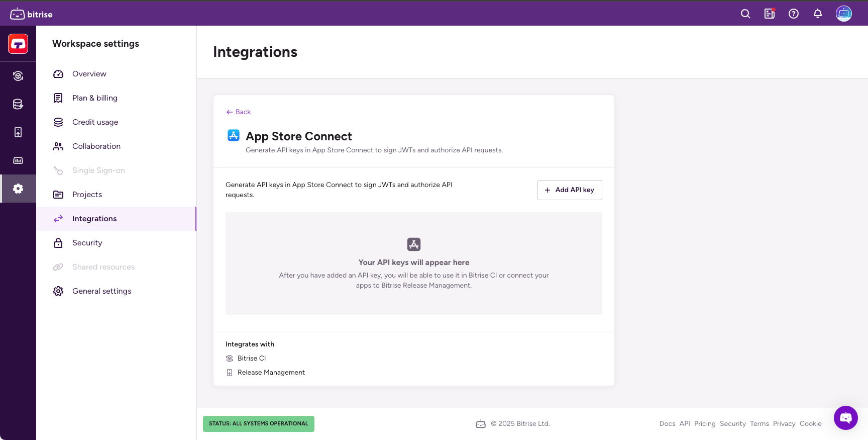Select the Shared resources item
Viewport: 868px width, 440px height.
pos(116,267)
